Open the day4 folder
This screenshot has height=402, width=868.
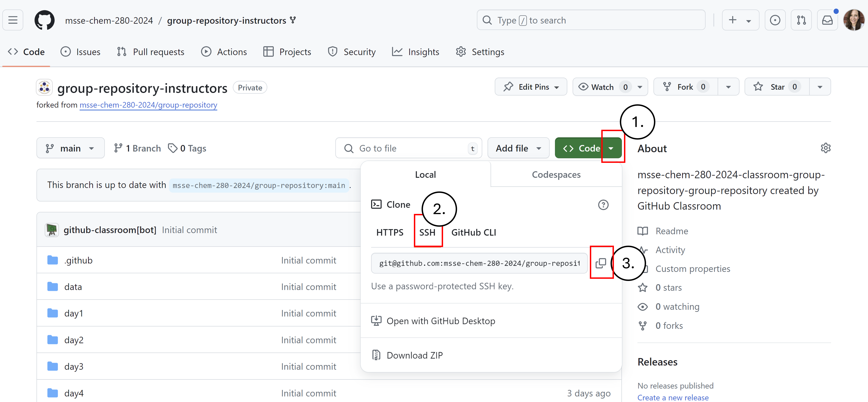(x=74, y=393)
